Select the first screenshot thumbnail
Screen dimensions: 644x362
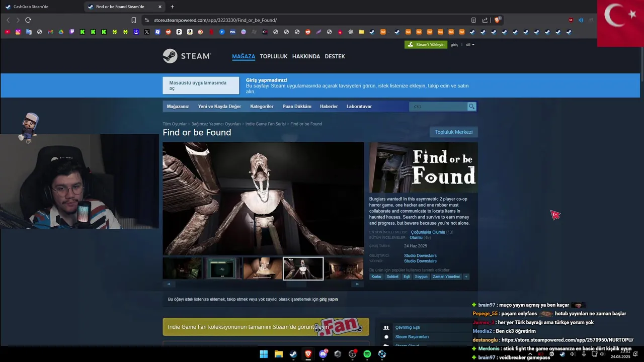pyautogui.click(x=182, y=268)
